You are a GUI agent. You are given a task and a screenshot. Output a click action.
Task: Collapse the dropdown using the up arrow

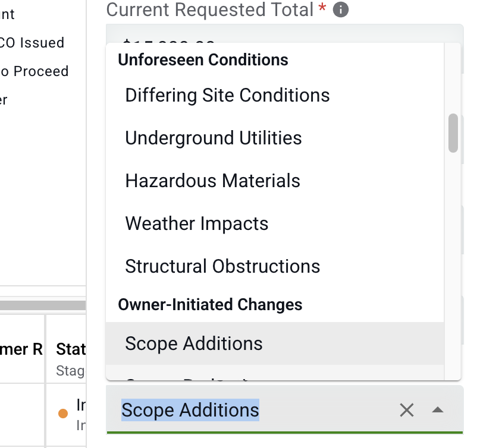pos(438,410)
